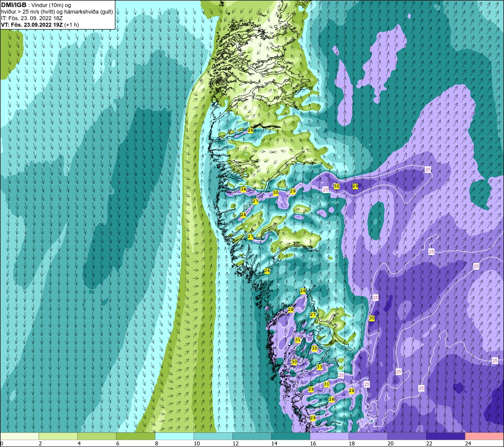
Task: Pick the pale cyan 8–10 m/s swatch
Action: click(174, 436)
